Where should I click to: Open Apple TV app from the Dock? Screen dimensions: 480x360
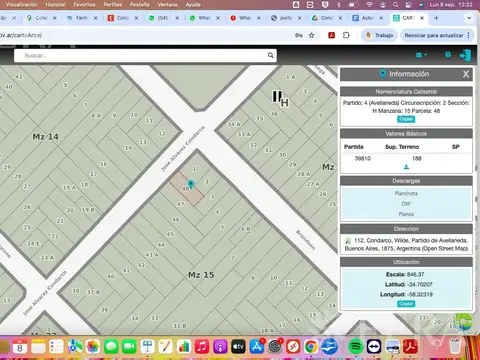pyautogui.click(x=238, y=347)
